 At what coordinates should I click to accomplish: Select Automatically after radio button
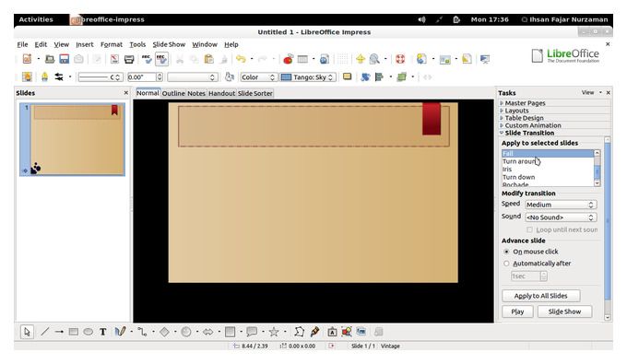(x=506, y=264)
